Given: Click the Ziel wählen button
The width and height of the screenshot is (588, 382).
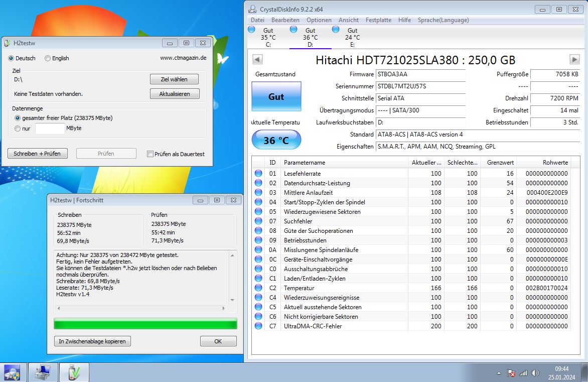Looking at the screenshot, I should pos(174,79).
